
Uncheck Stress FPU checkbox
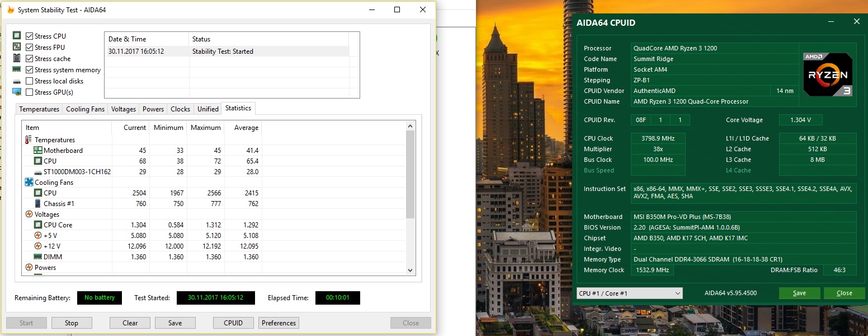(x=29, y=47)
